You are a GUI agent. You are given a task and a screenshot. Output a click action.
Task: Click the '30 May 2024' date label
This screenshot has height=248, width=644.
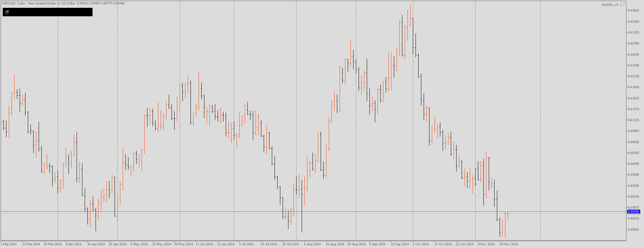click(x=183, y=244)
